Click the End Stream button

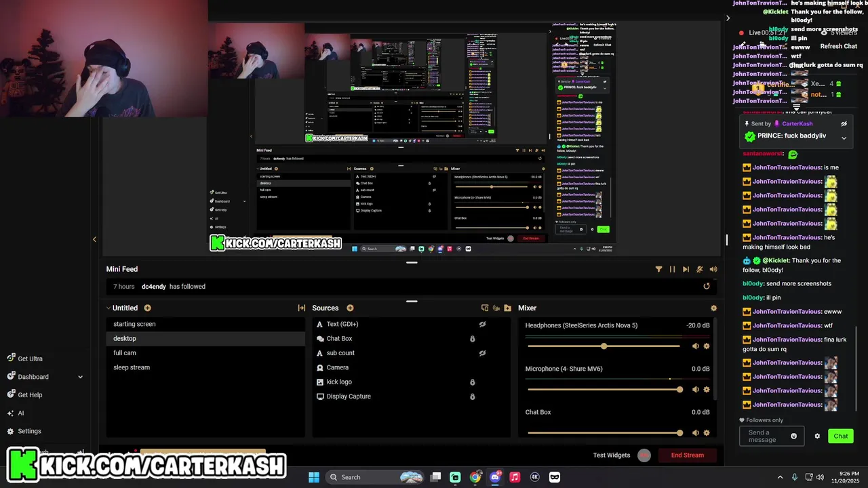click(687, 455)
